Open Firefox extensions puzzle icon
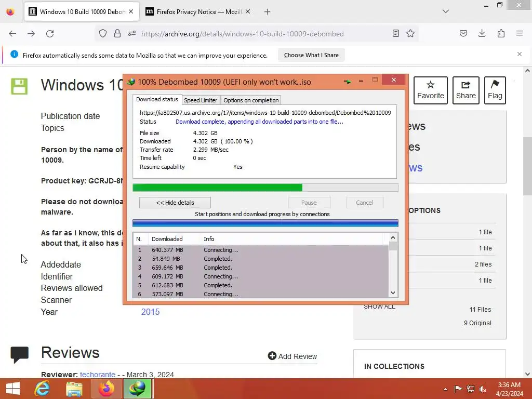Image resolution: width=532 pixels, height=399 pixels. tap(501, 33)
